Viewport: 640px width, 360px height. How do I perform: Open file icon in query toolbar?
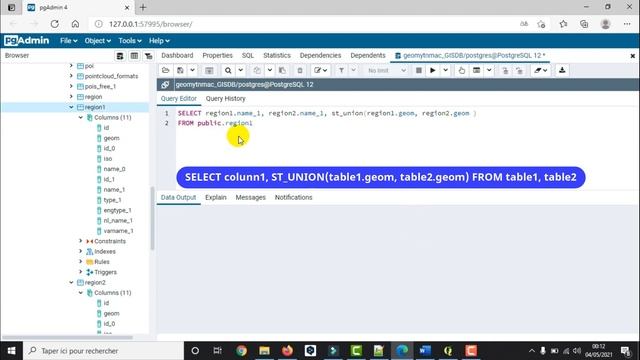(x=165, y=71)
